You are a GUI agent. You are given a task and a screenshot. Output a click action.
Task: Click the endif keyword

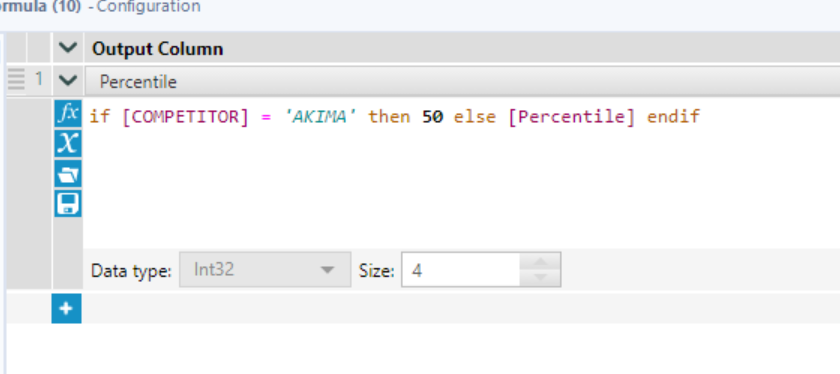(x=673, y=116)
